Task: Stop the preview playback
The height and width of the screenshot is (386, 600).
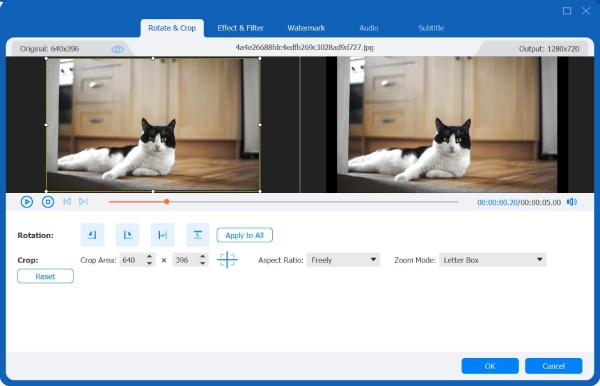Action: (x=48, y=202)
